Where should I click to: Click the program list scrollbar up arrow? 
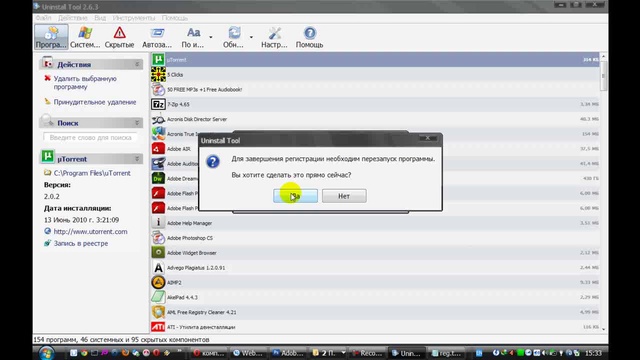point(603,56)
